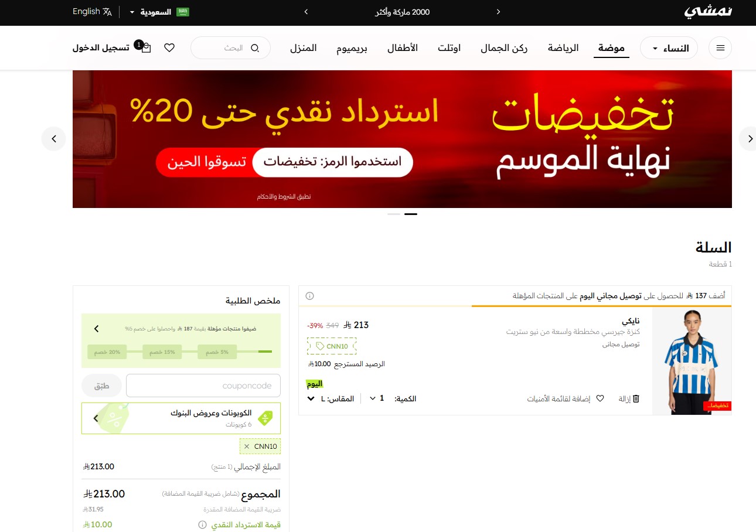The image size is (756, 532).
Task: Select the موضة fashion tab
Action: click(x=611, y=48)
